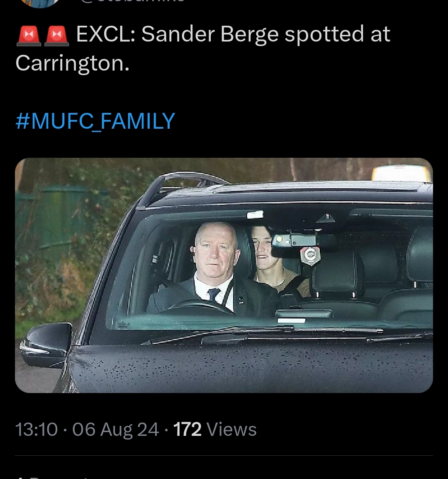This screenshot has width=448, height=479.
Task: Open the attached car photo
Action: click(224, 275)
